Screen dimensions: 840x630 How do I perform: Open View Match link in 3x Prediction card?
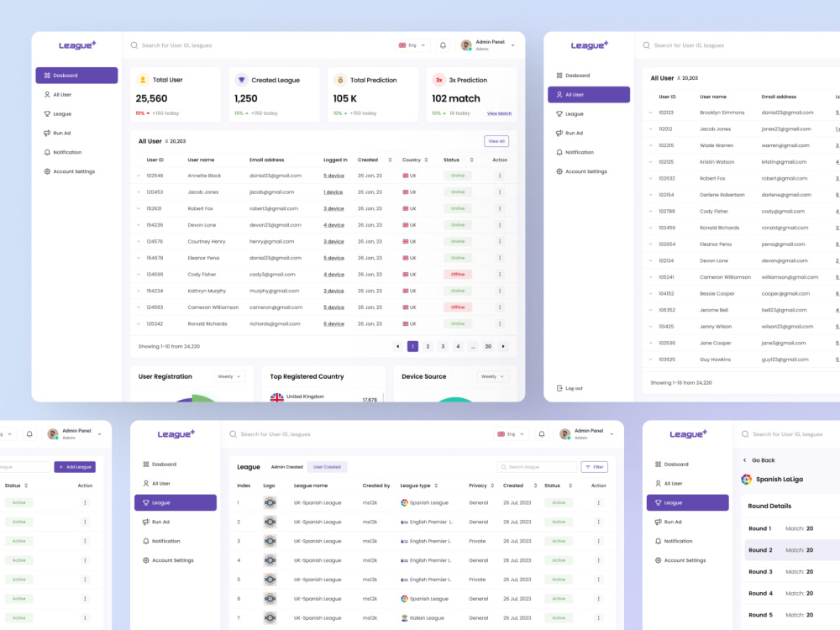click(x=499, y=113)
